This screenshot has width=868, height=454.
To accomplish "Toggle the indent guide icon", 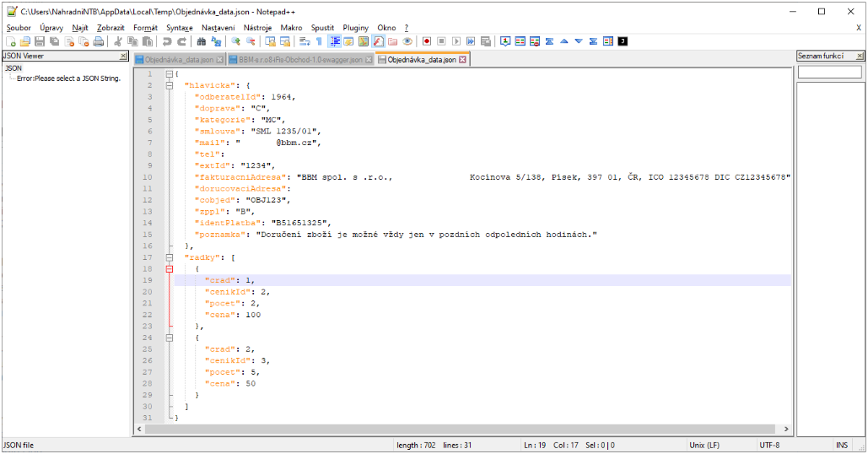I will [x=334, y=41].
